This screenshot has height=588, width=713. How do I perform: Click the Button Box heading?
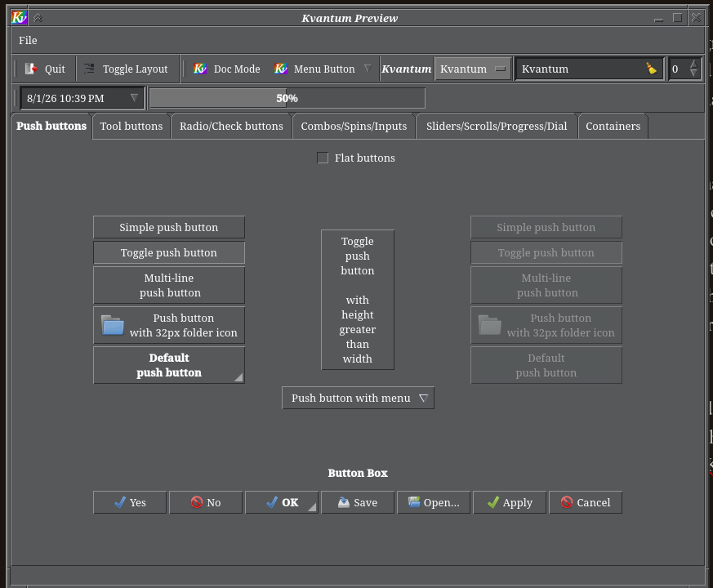358,473
